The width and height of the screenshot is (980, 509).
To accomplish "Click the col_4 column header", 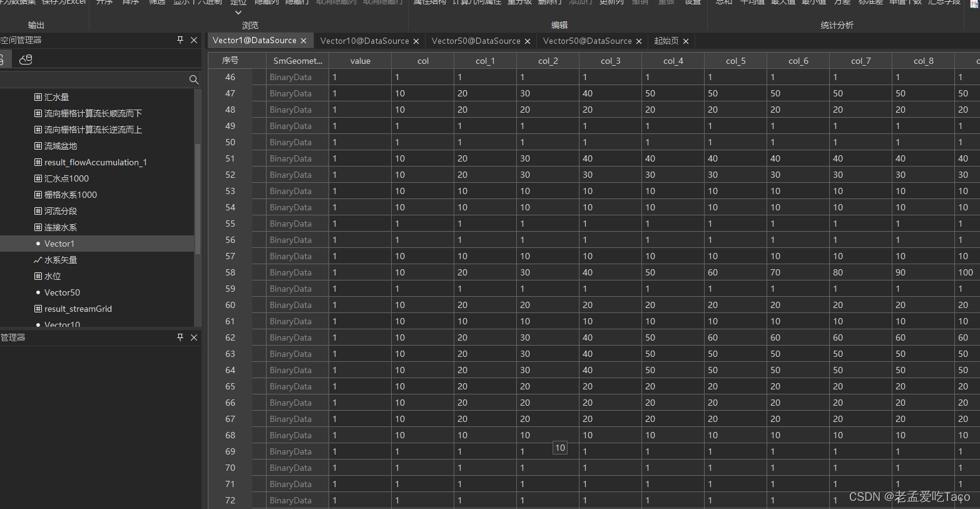I will point(673,61).
